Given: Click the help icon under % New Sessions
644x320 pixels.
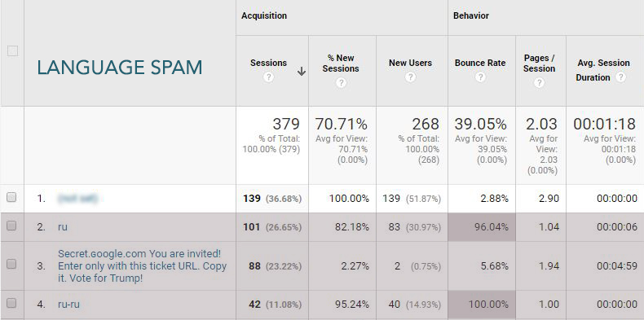Looking at the screenshot, I should tap(341, 83).
